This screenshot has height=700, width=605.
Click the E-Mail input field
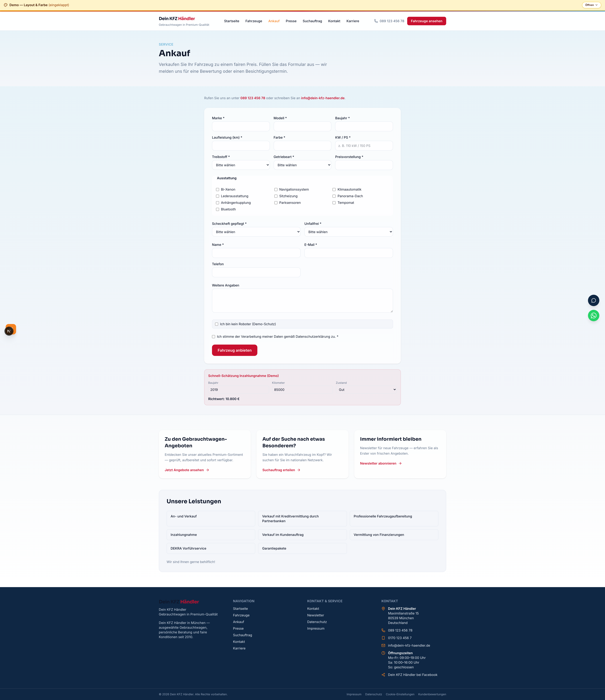(348, 253)
